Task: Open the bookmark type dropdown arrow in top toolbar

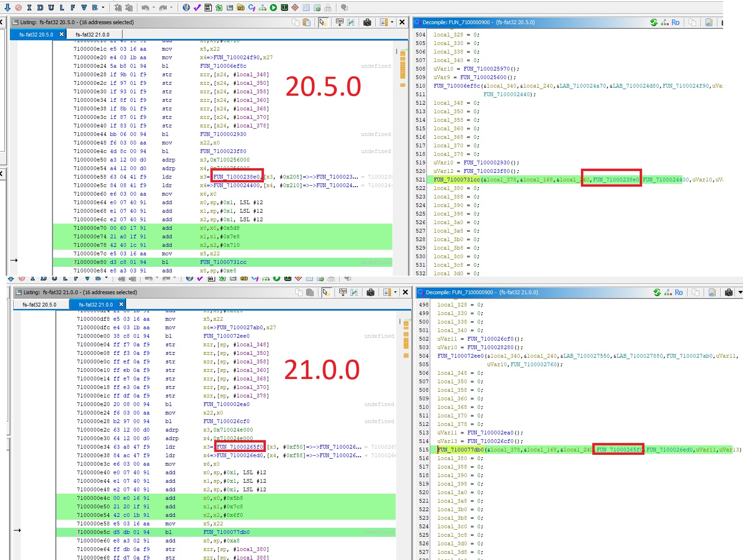Action: pyautogui.click(x=103, y=8)
